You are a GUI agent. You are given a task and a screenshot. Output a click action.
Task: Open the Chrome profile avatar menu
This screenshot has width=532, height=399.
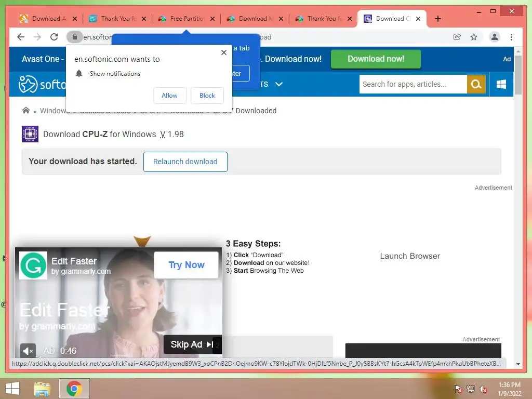[x=495, y=37]
